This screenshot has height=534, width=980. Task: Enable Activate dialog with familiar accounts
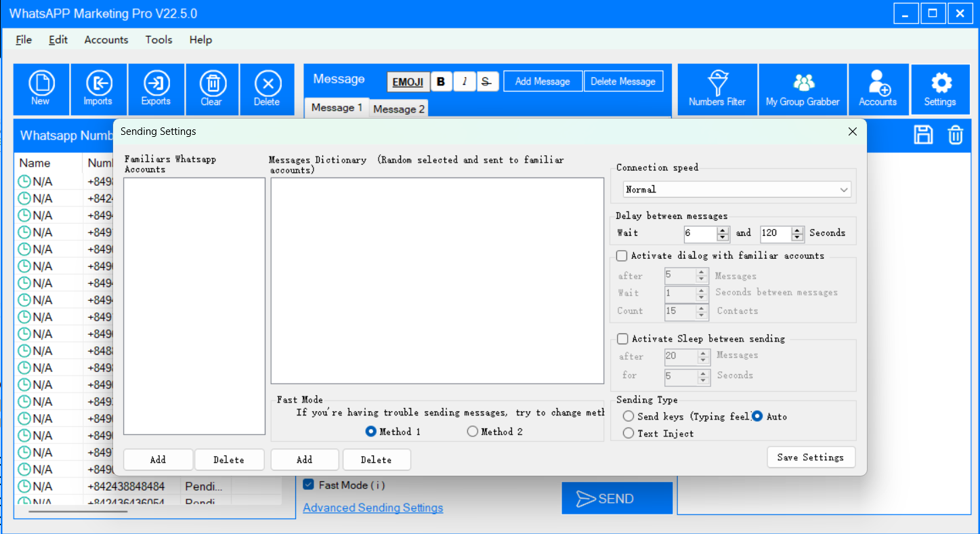(622, 256)
